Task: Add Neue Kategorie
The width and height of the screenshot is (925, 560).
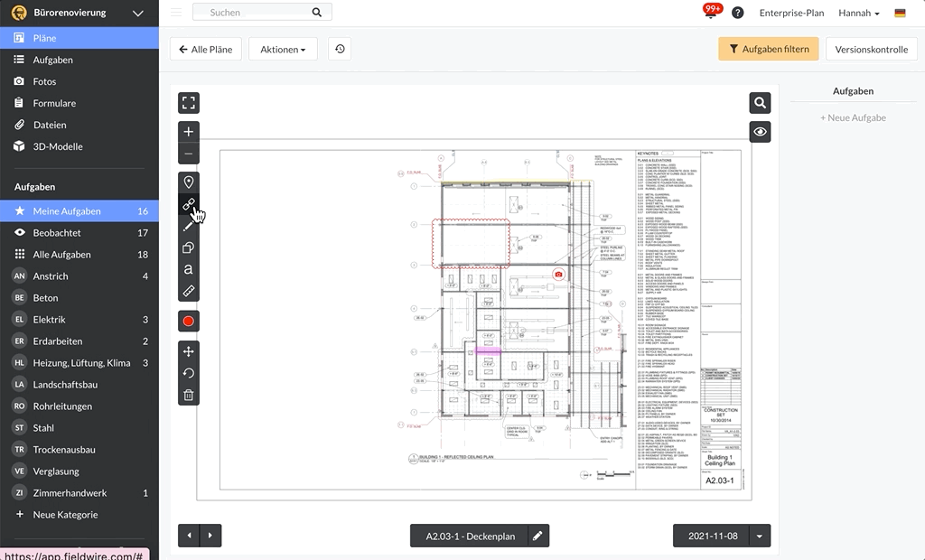Action: click(79, 515)
